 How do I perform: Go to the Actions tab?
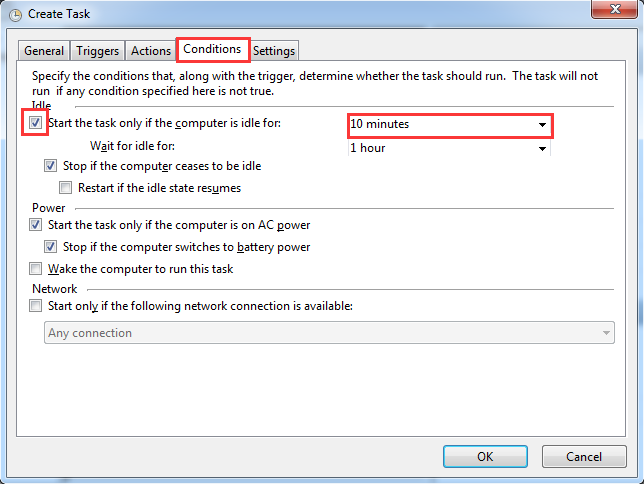151,51
